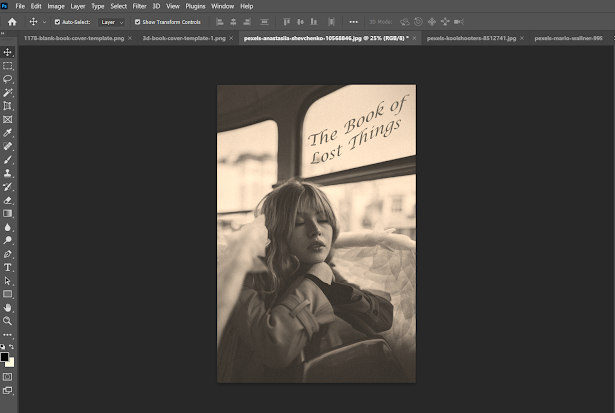Select the Rectangular Marquee tool

pyautogui.click(x=8, y=65)
